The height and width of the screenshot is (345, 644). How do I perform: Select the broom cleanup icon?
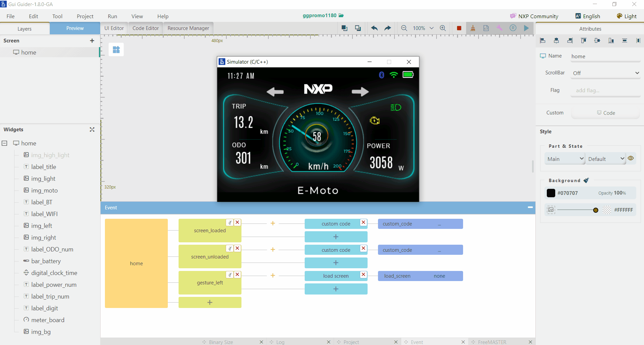(x=472, y=28)
